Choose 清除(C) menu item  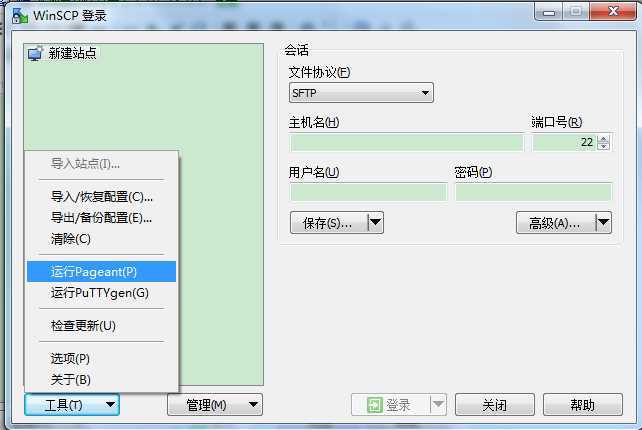[102, 239]
